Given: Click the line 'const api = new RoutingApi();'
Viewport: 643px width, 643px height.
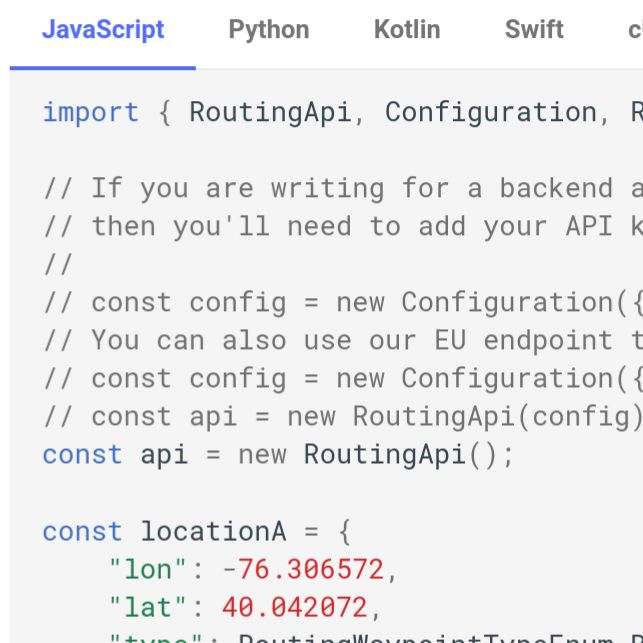Looking at the screenshot, I should (x=278, y=455).
